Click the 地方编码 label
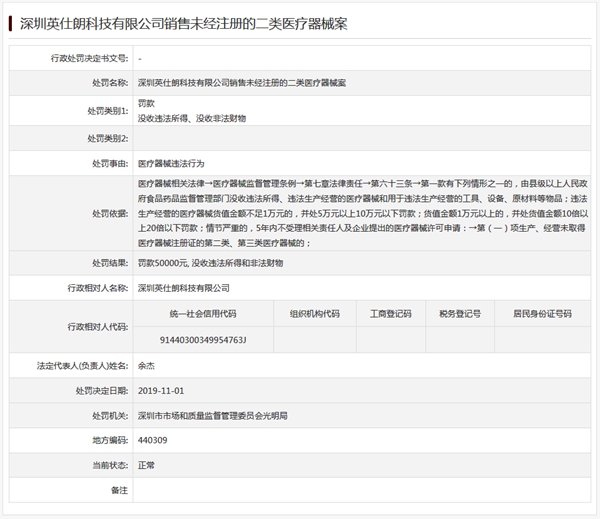The width and height of the screenshot is (600, 519). (x=110, y=440)
